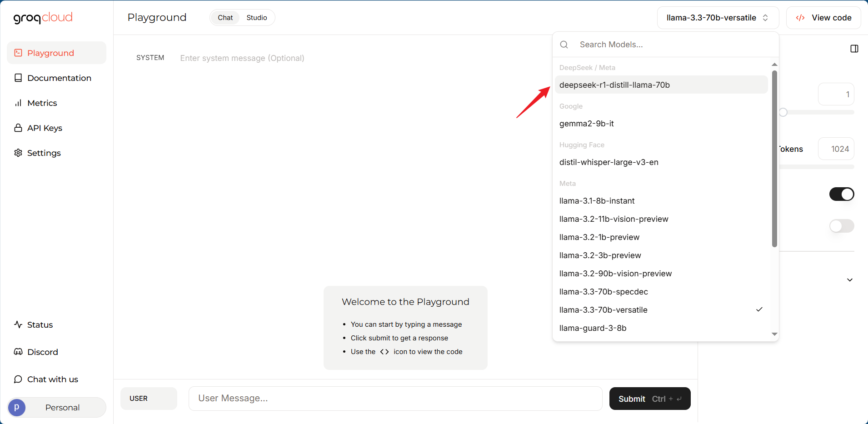
Task: Select deepseek-r1-distill-llama-70b model
Action: [x=661, y=85]
